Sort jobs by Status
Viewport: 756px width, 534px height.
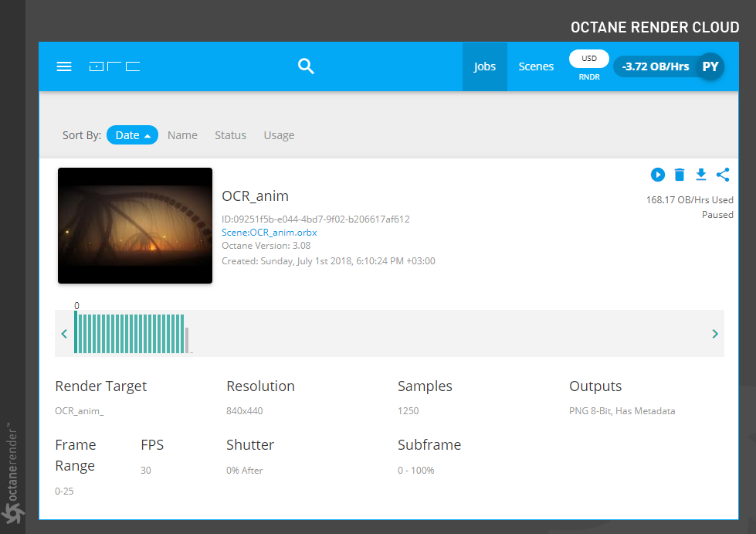click(x=230, y=135)
